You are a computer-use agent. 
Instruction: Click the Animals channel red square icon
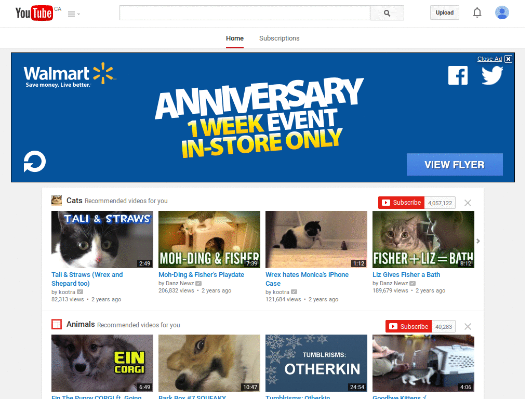(x=57, y=324)
